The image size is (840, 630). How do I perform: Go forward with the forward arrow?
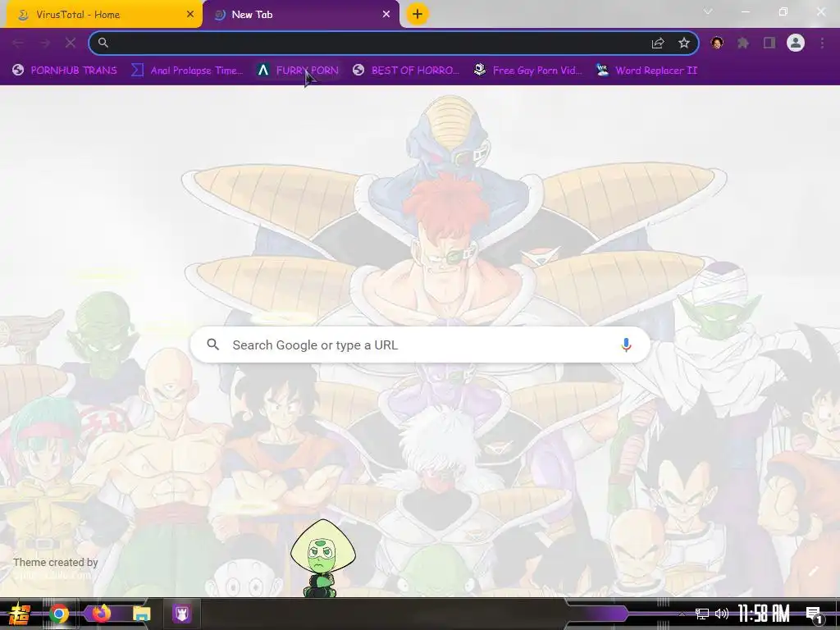44,43
